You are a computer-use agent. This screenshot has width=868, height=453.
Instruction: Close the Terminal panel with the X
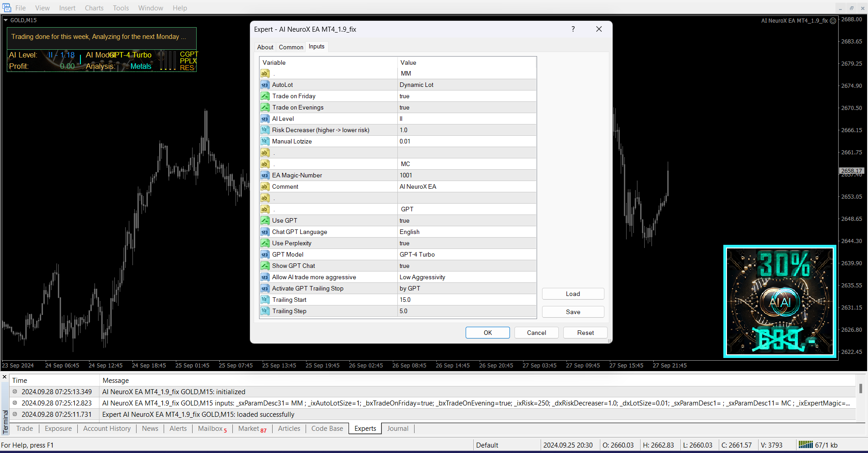click(x=5, y=377)
